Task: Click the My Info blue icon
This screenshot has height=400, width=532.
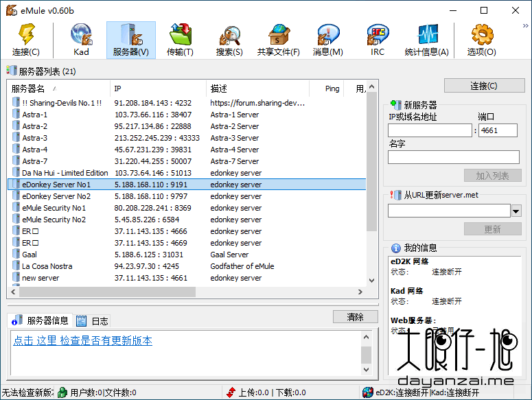Action: click(x=395, y=248)
